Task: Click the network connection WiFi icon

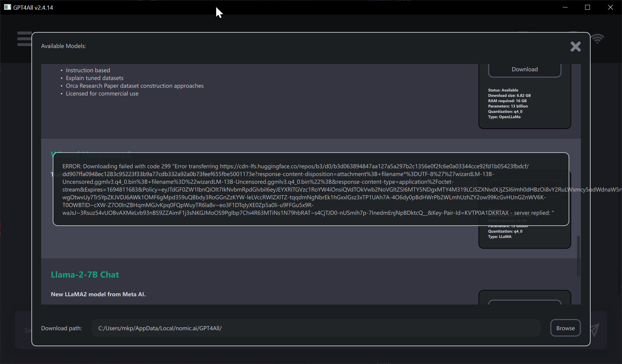Action: [x=598, y=38]
